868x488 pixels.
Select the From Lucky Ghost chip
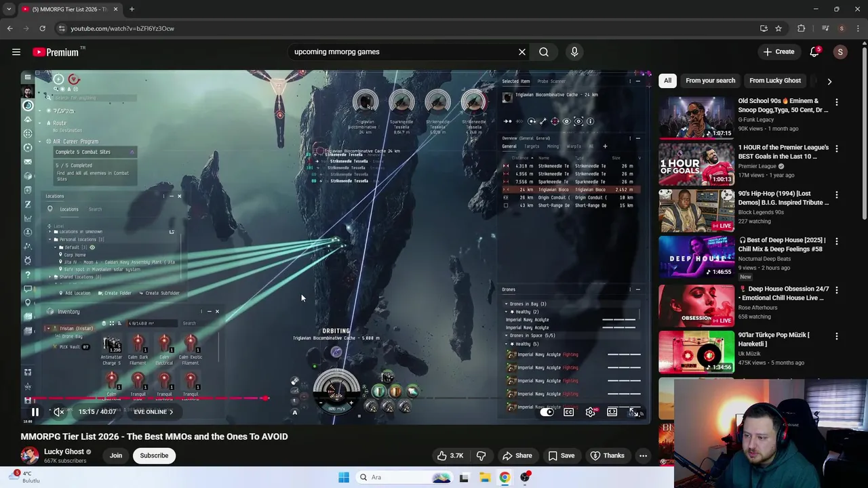click(775, 81)
